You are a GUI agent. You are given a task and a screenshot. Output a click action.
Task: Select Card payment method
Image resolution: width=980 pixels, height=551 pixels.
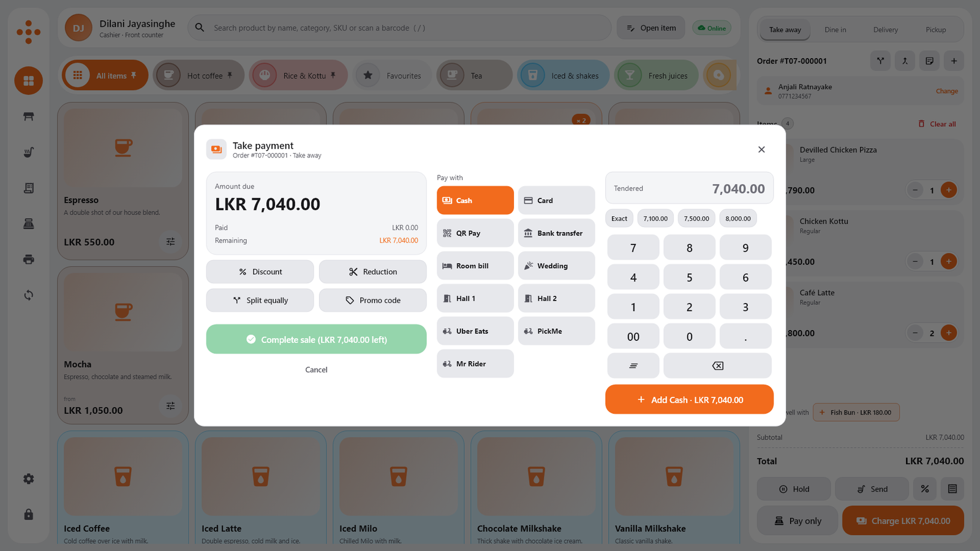coord(556,200)
